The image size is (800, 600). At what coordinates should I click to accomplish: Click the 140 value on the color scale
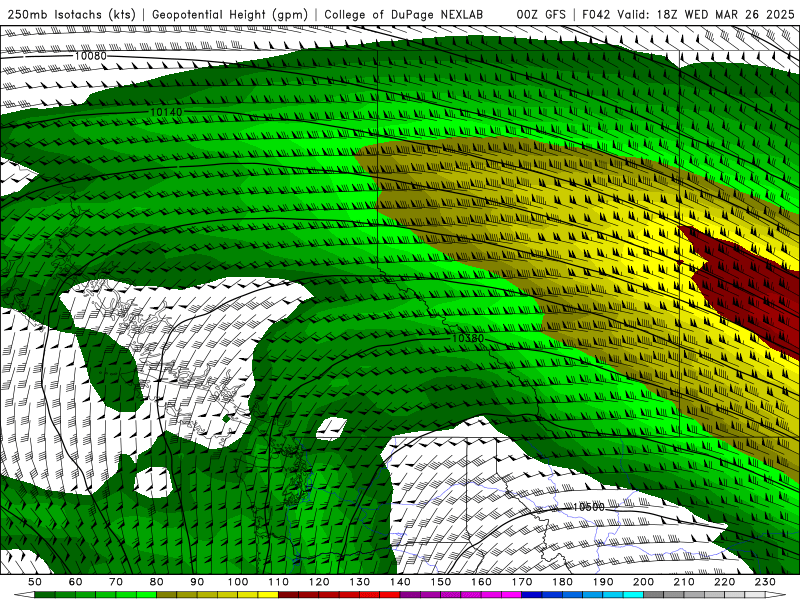click(400, 582)
